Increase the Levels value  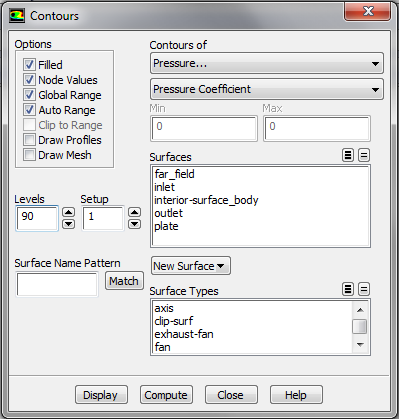(x=69, y=212)
